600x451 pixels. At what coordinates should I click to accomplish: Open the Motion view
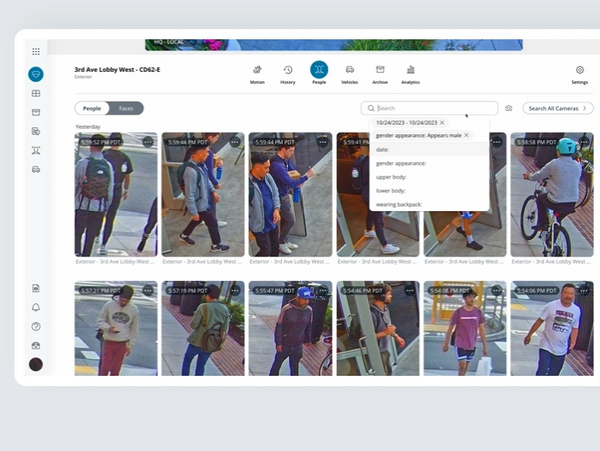point(257,72)
